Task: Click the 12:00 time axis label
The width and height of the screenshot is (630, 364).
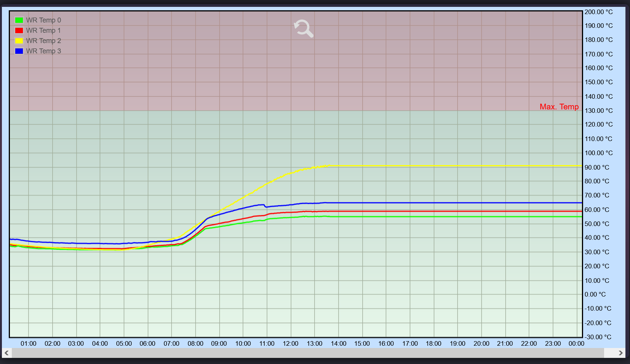Action: pos(291,343)
